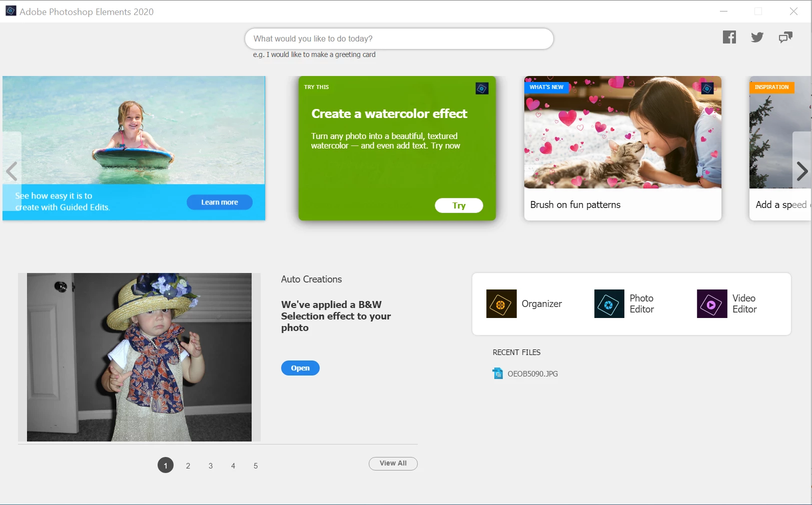Show auto creation page 2
812x505 pixels.
(x=188, y=465)
